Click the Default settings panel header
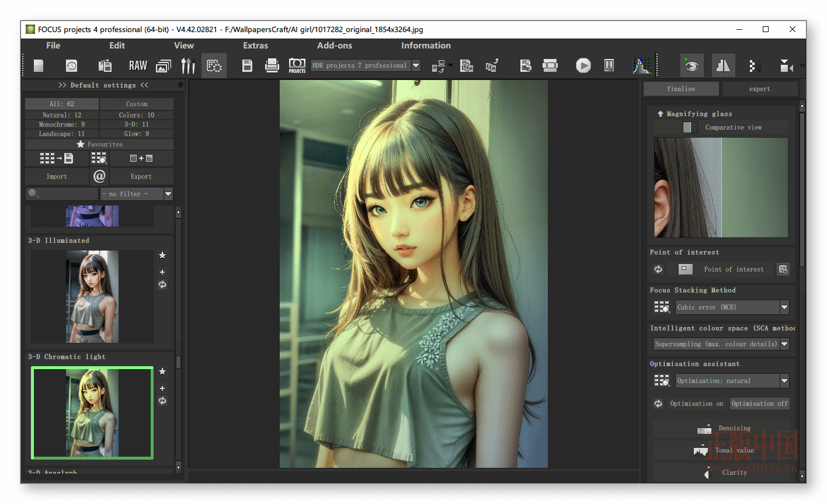This screenshot has width=827, height=504. (x=103, y=85)
